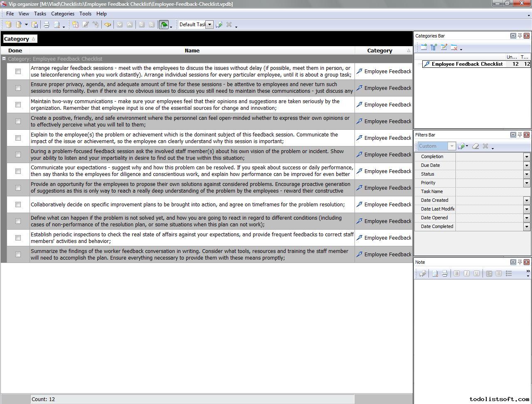Mark 'Summarize the findings' task as done
Viewport: 532px width, 404px height.
tap(18, 255)
